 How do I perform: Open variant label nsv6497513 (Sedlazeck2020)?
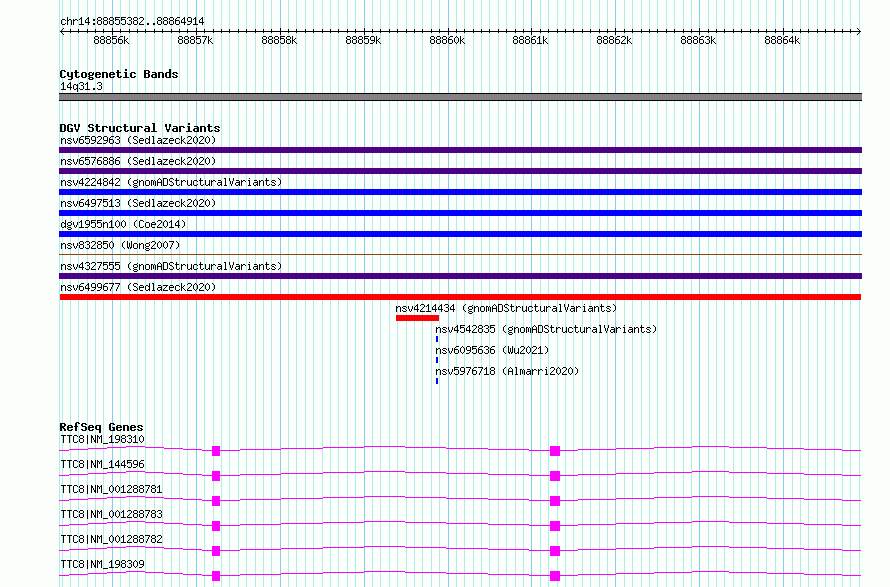pyautogui.click(x=138, y=203)
